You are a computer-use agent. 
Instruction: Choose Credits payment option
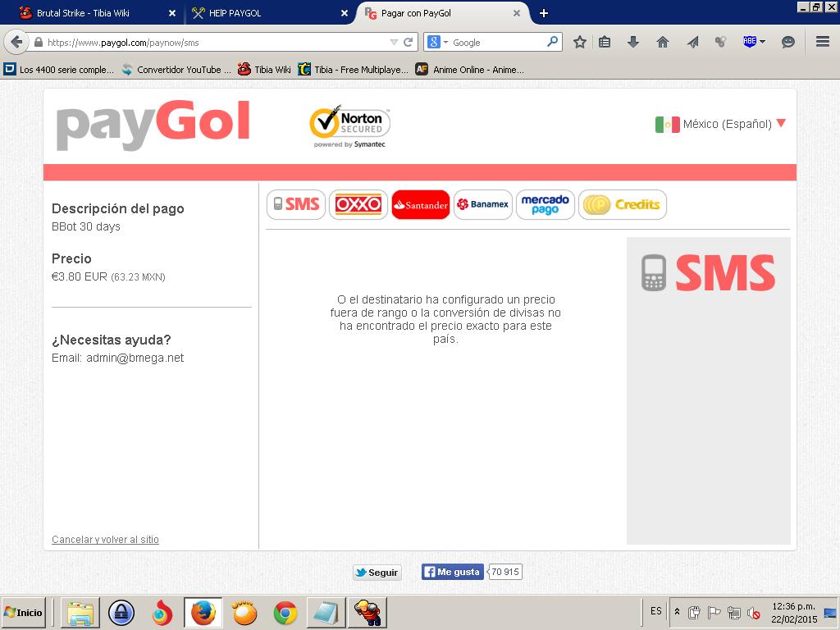[623, 204]
